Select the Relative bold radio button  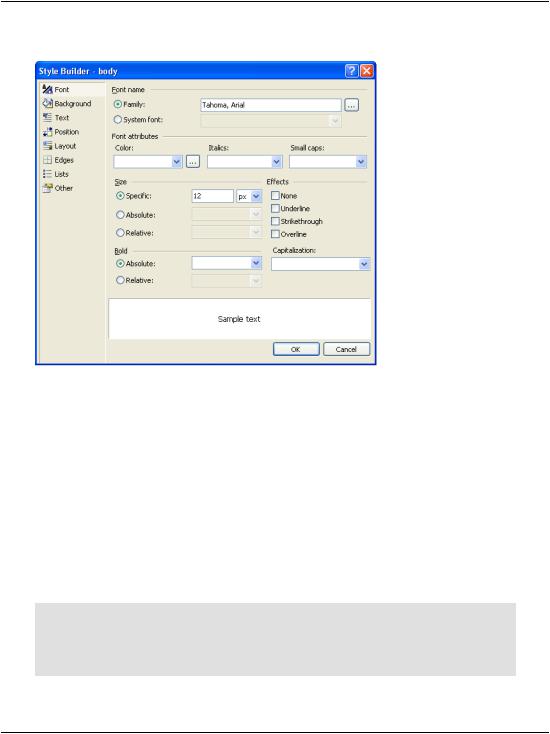coord(120,280)
